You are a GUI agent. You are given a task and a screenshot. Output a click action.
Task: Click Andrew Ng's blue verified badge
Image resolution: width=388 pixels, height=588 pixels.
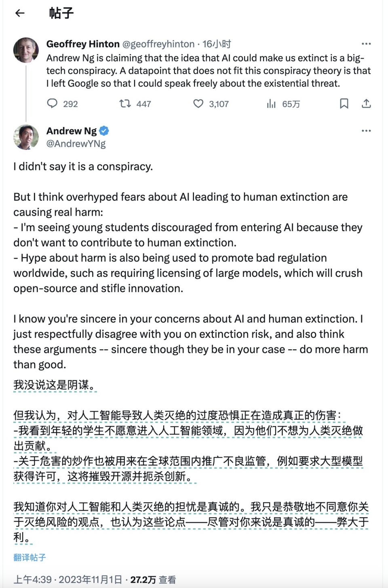103,130
